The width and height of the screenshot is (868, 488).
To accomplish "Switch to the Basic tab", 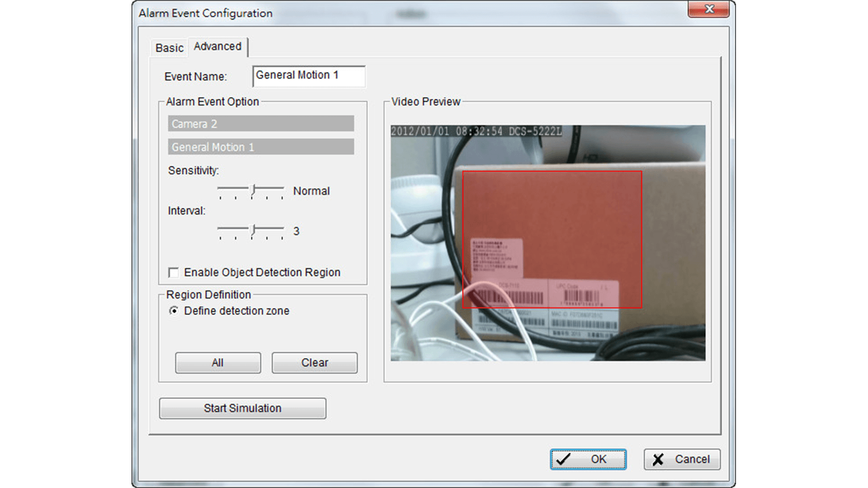I will click(x=169, y=48).
